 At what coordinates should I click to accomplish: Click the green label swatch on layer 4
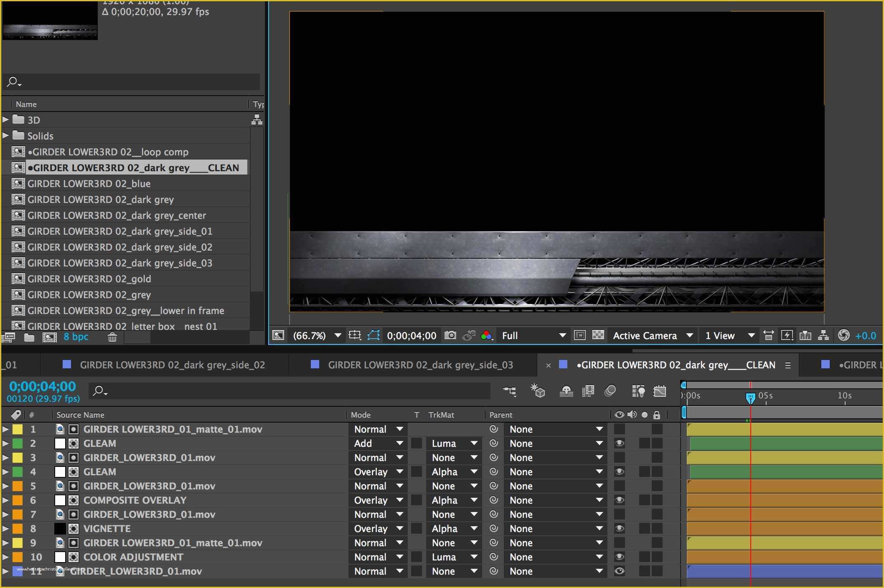18,471
